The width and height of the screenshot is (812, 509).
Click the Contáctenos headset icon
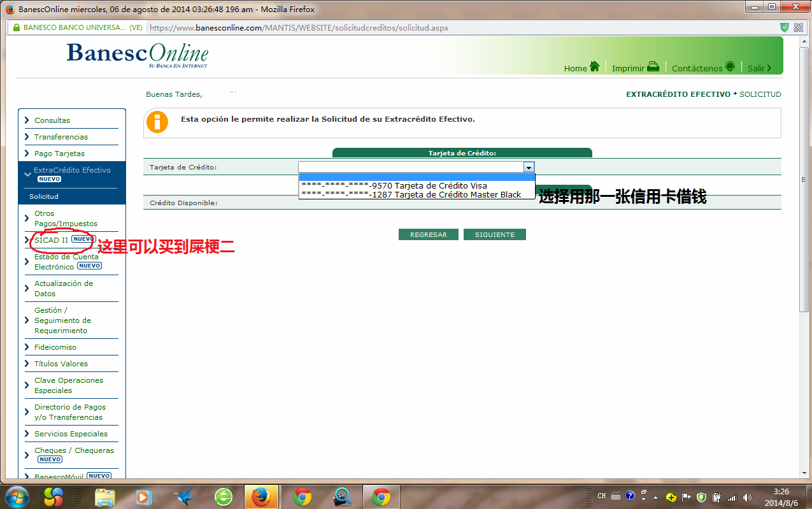(730, 67)
